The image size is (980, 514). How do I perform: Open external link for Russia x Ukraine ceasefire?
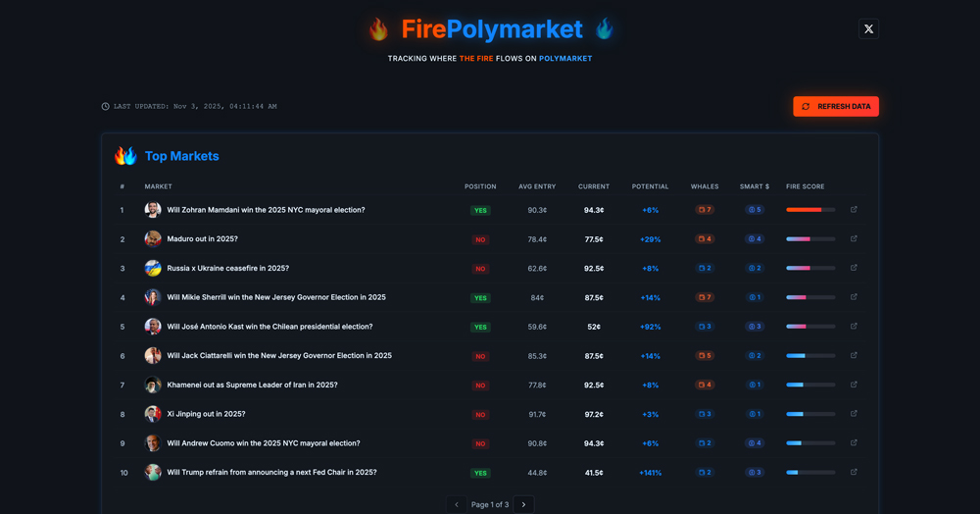pos(854,268)
